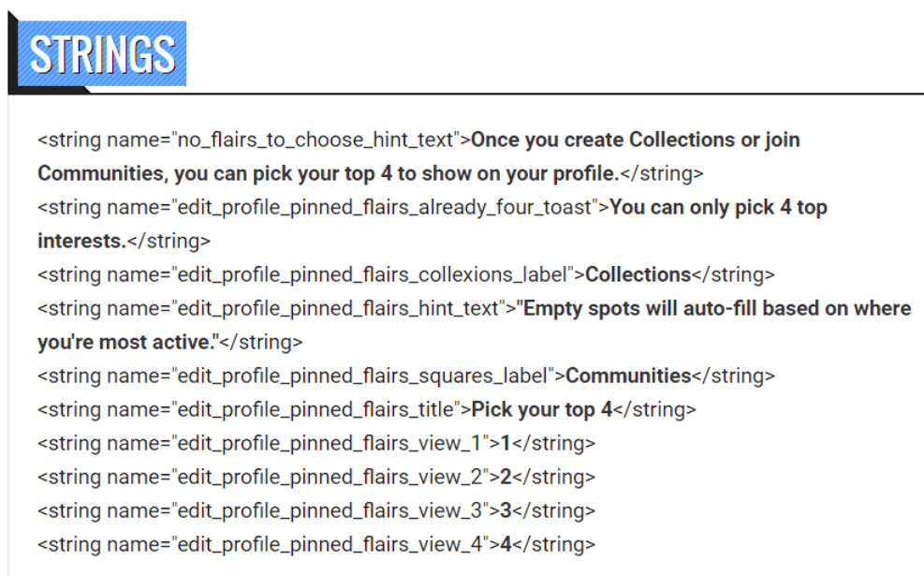Click the edit_profile_pinned_flairs_squares_label string name

click(x=362, y=377)
